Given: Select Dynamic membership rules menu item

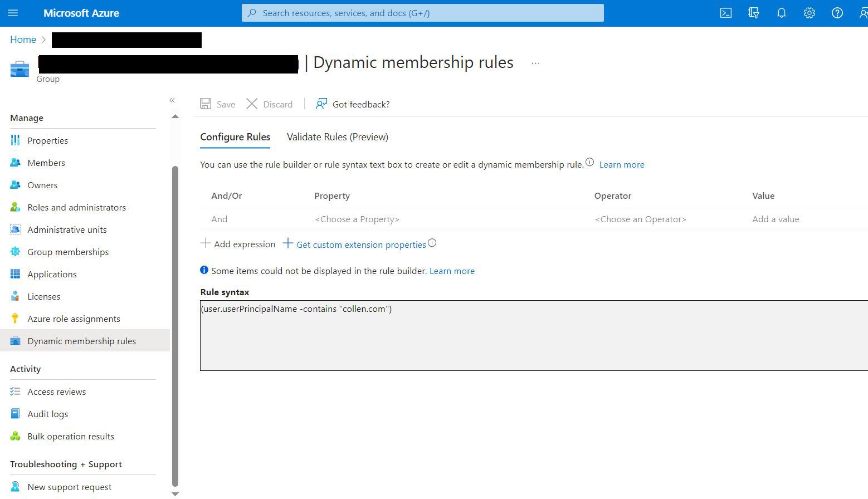Looking at the screenshot, I should (x=85, y=341).
